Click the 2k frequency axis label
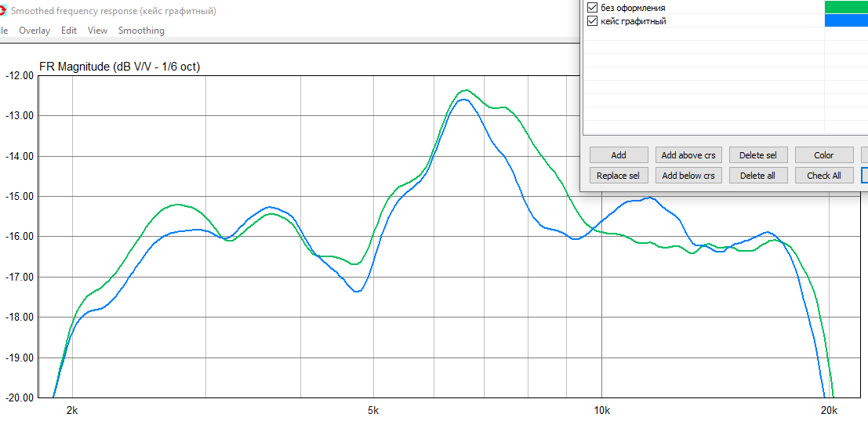The width and height of the screenshot is (868, 421). [x=72, y=411]
